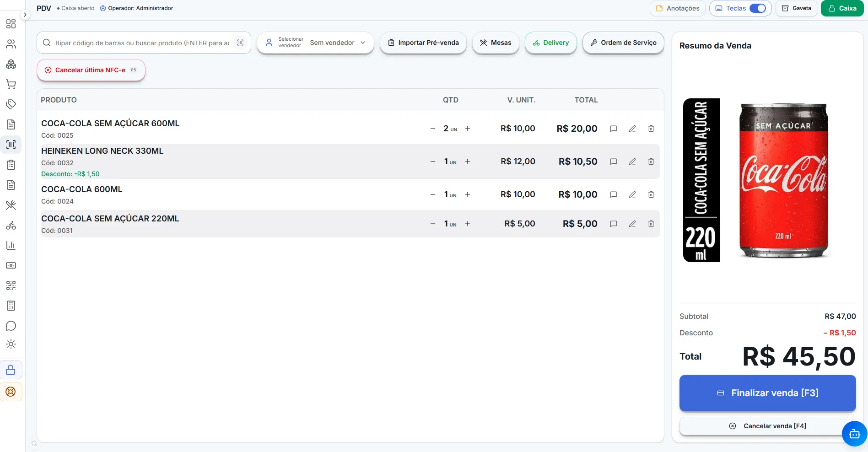Edit the COCA-COLA 600ML (Cód 0024) item
The width and height of the screenshot is (868, 452).
pos(632,194)
